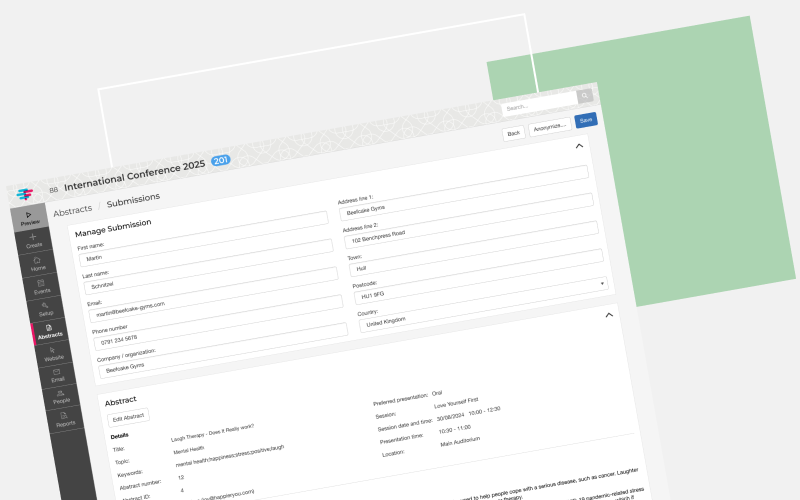The height and width of the screenshot is (500, 800).
Task: Click the blue Save button
Action: click(586, 120)
